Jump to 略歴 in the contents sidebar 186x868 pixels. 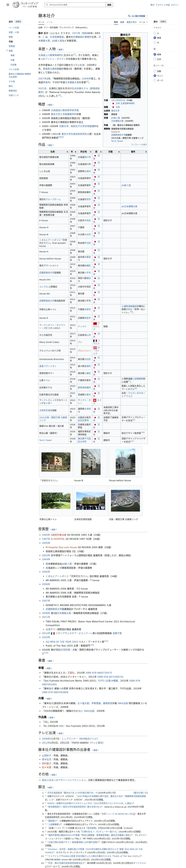(x=11, y=37)
